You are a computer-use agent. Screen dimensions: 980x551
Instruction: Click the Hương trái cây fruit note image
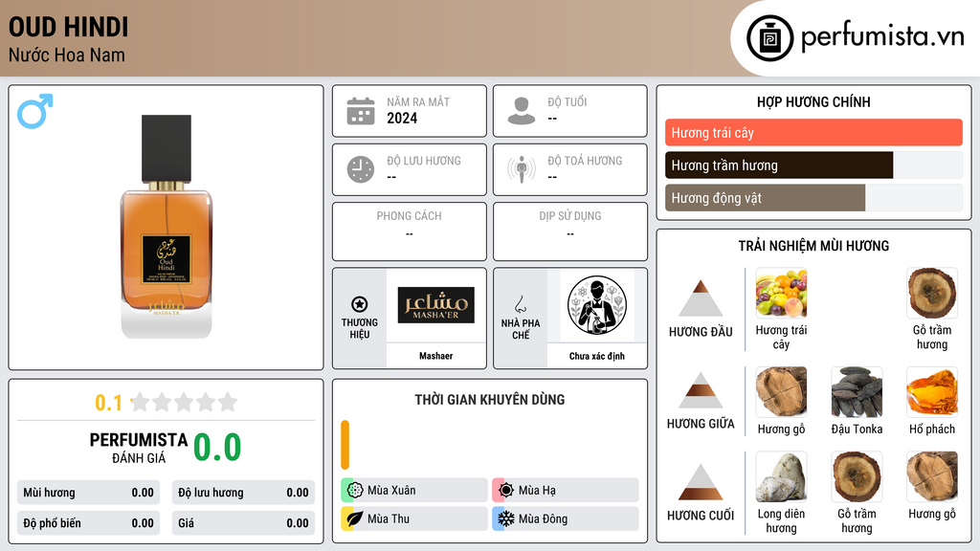click(x=781, y=294)
